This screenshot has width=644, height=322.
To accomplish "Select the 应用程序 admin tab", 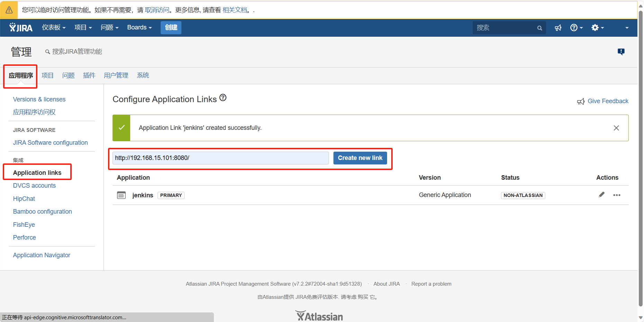I will click(x=21, y=75).
